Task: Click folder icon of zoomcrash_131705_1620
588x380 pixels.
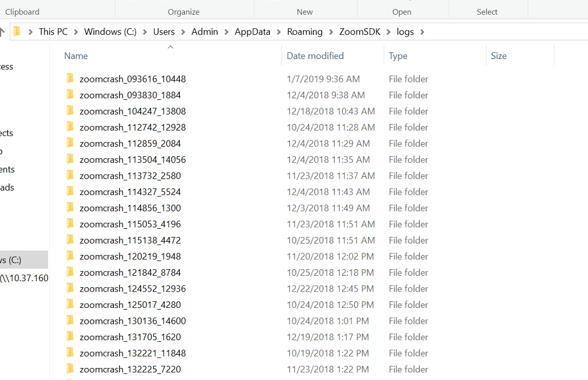Action: [x=70, y=337]
